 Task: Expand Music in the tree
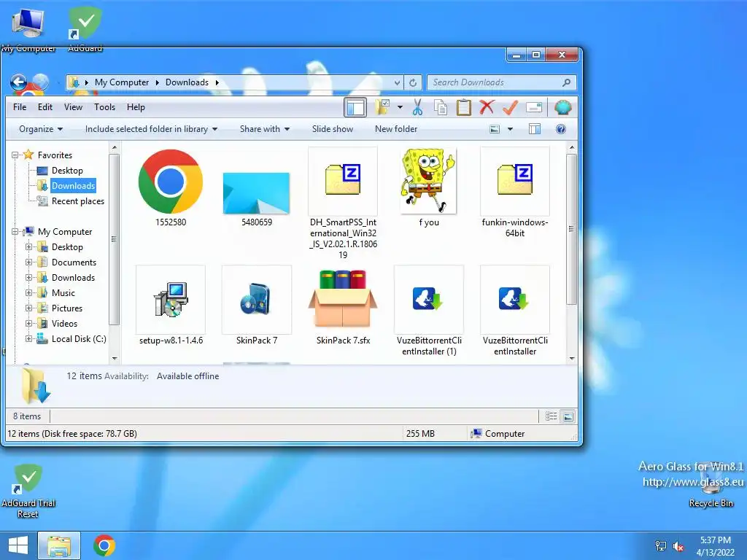pyautogui.click(x=29, y=293)
